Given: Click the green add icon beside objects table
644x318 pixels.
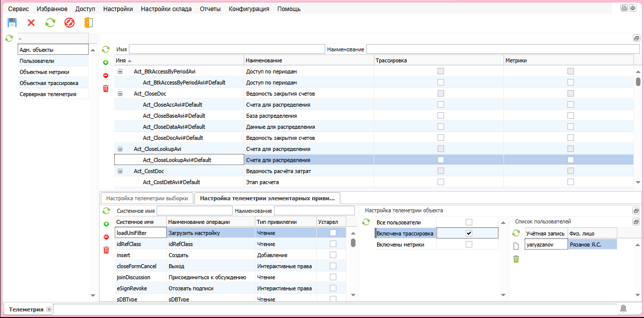Looking at the screenshot, I should [x=106, y=62].
